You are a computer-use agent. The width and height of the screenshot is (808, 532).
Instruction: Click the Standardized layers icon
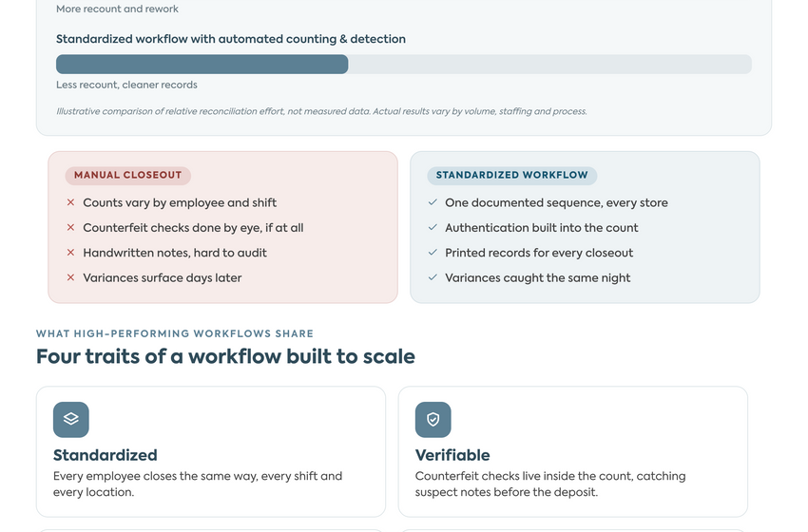pyautogui.click(x=71, y=419)
